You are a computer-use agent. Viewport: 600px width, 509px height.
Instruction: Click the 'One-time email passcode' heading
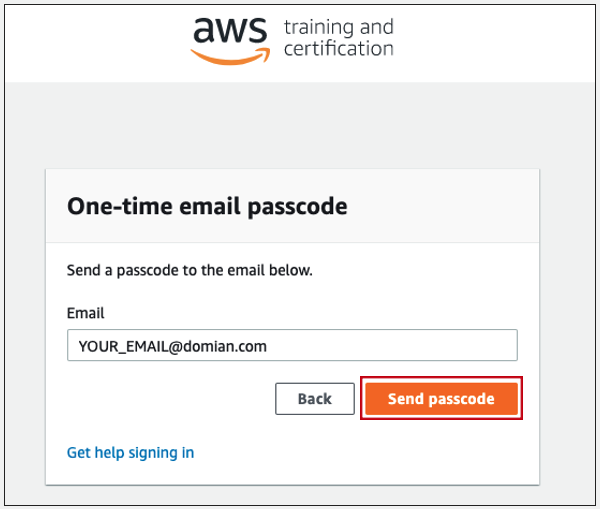point(207,206)
